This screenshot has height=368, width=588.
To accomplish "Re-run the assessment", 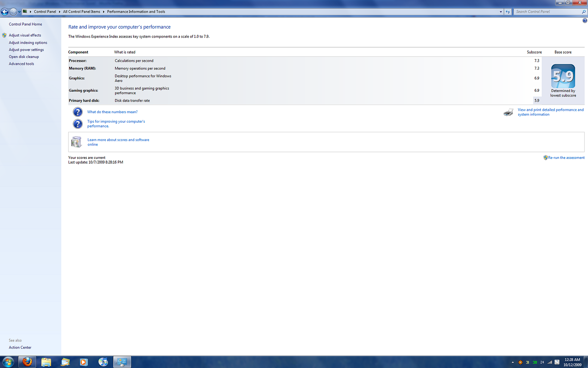I will pos(566,158).
